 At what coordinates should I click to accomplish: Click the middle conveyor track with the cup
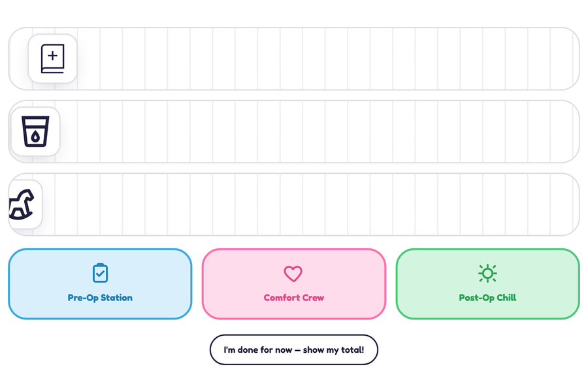(294, 131)
